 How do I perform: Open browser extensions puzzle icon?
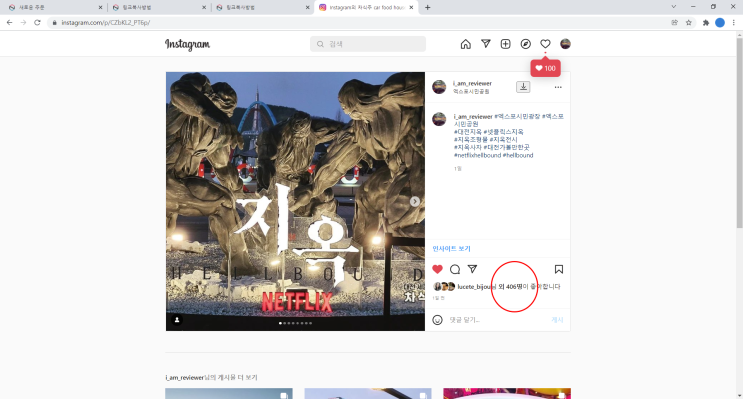pyautogui.click(x=706, y=22)
